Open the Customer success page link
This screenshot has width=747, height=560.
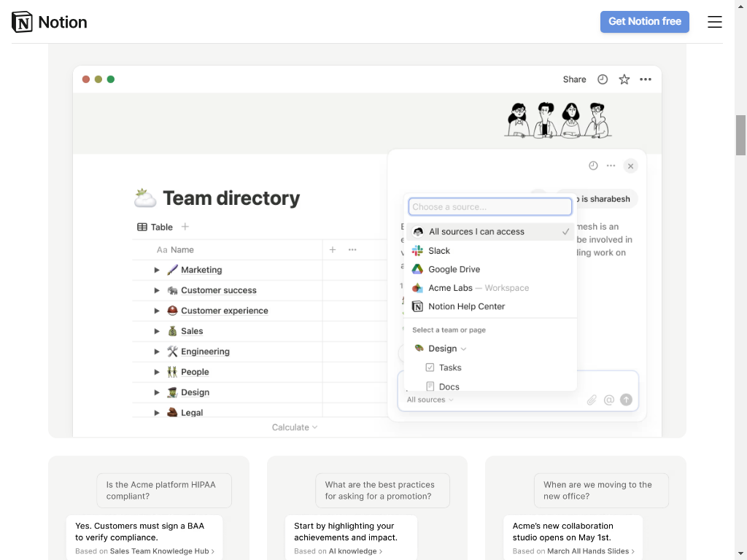point(219,290)
